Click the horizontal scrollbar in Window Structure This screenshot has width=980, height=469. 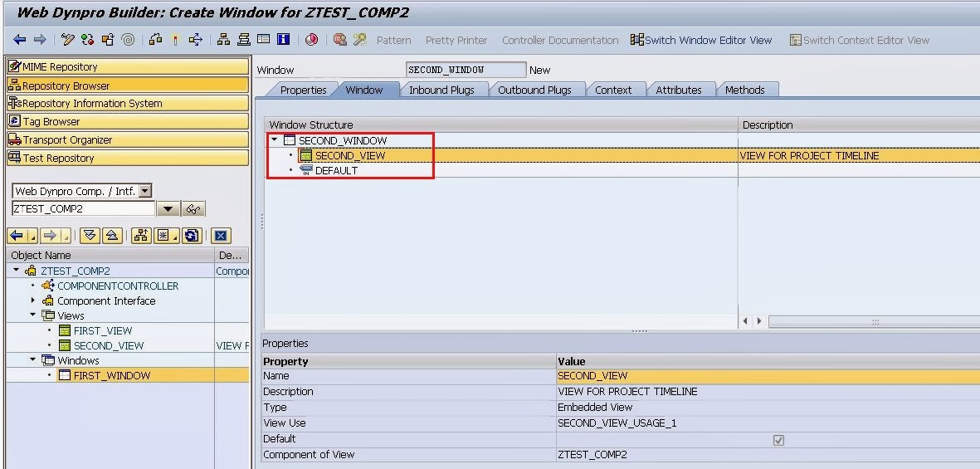coord(874,321)
